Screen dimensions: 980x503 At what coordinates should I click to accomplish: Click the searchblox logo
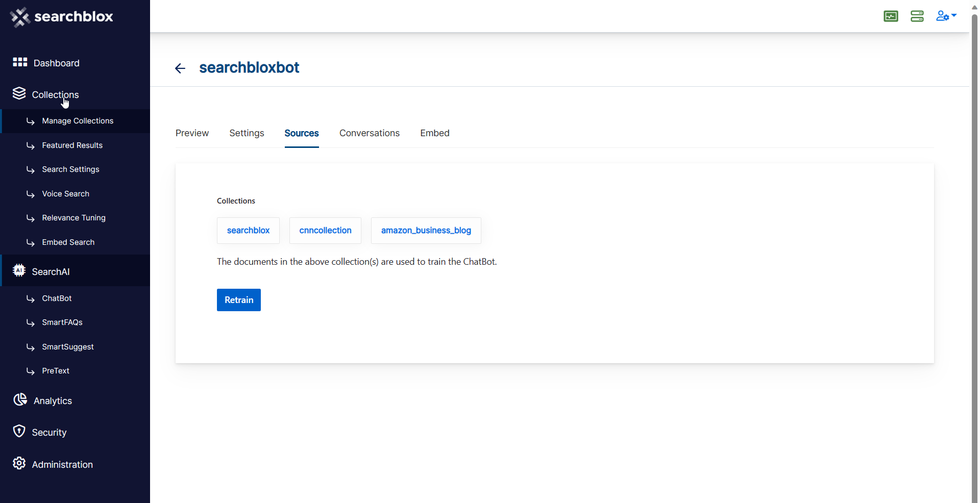click(61, 17)
